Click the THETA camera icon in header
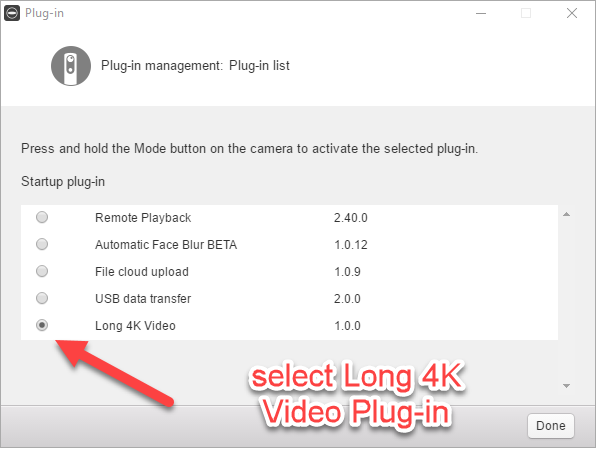Screen dimensions: 596x450 [x=71, y=66]
